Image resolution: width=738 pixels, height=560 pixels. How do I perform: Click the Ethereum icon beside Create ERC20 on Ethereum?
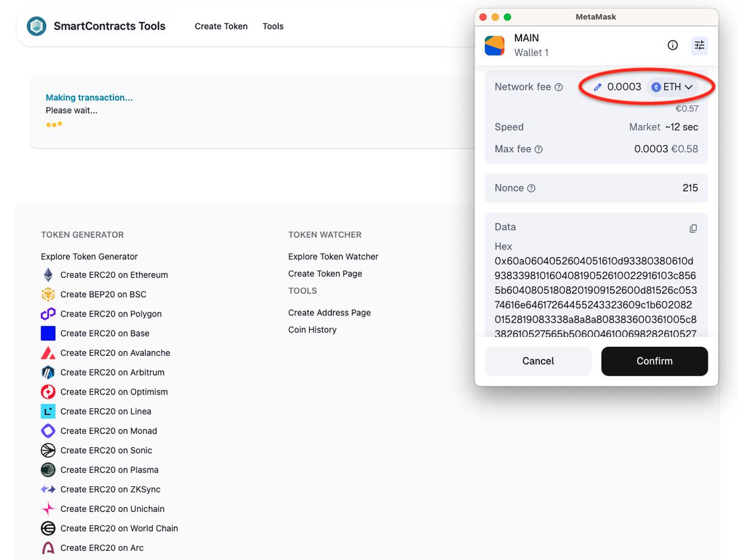click(x=48, y=275)
